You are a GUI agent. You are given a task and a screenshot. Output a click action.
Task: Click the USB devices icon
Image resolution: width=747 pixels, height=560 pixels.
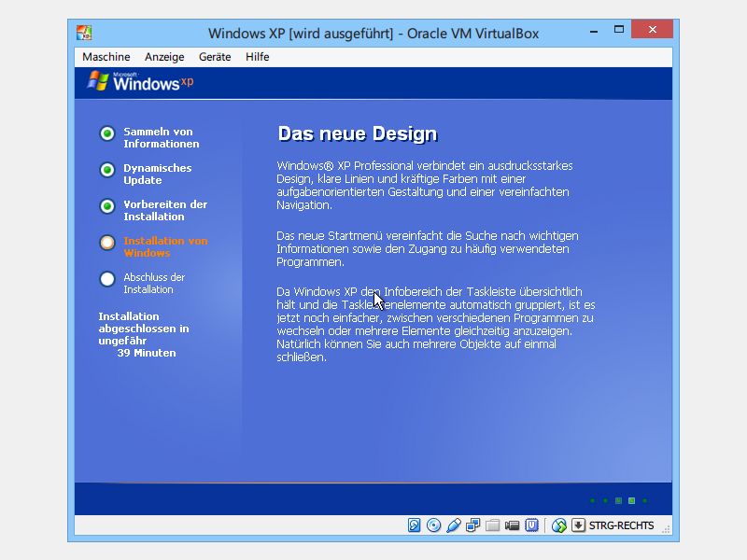[454, 525]
